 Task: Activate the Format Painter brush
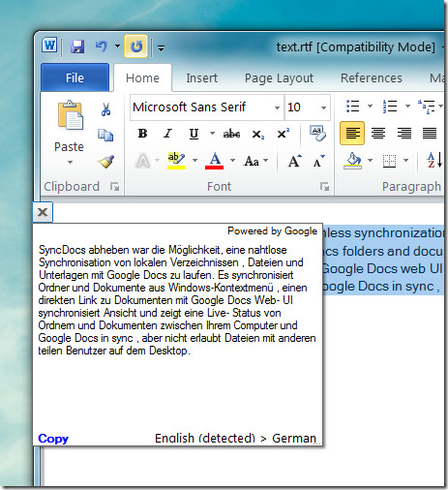coord(105,162)
